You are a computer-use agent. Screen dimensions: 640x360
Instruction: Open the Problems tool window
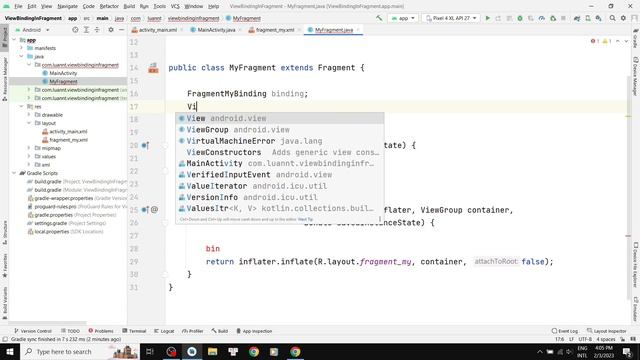[x=101, y=331]
